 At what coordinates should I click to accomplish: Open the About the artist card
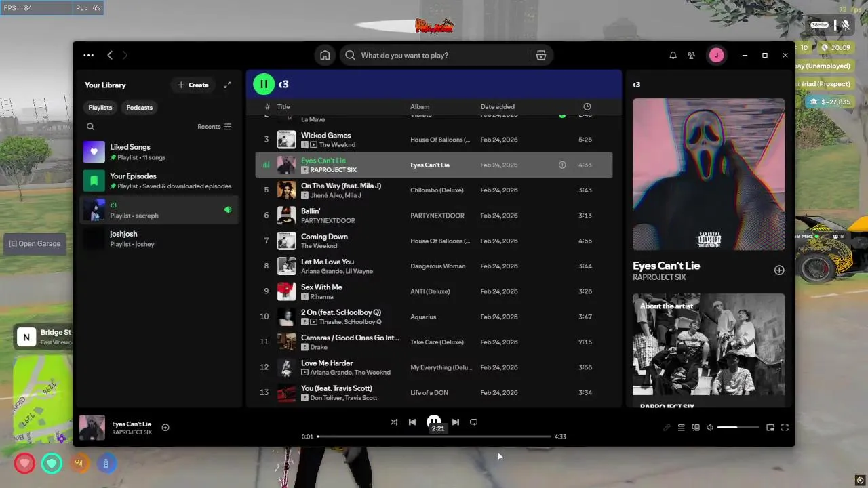[x=709, y=349]
